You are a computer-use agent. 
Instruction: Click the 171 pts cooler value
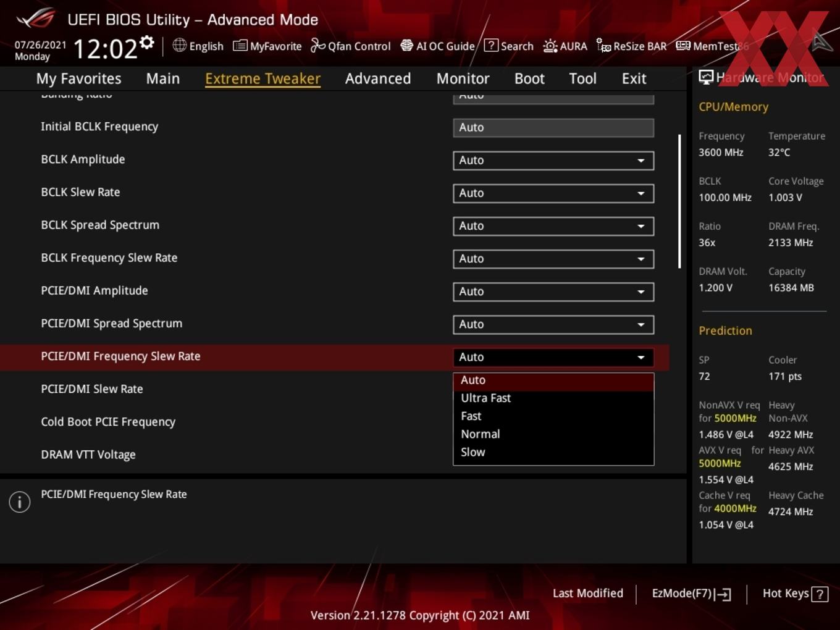785,376
